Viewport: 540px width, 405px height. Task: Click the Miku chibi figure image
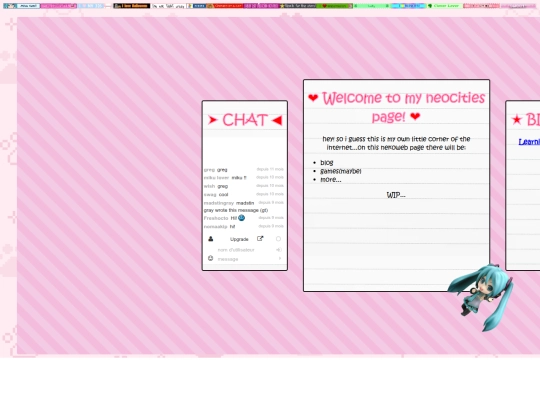481,297
